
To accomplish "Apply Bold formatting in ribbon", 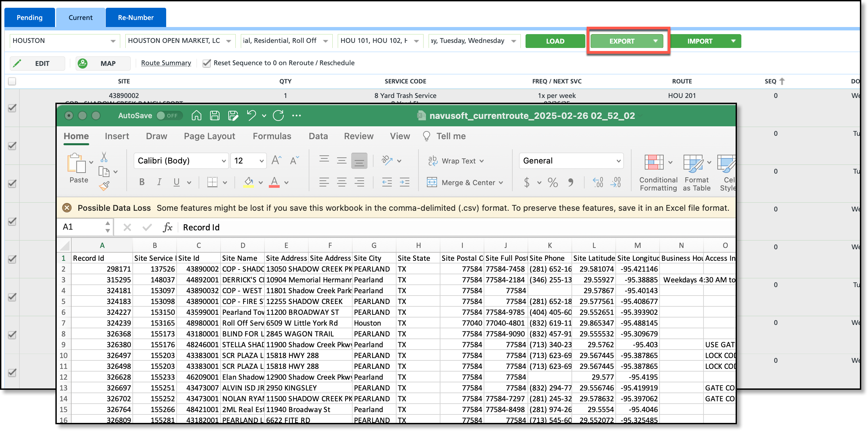I will coord(142,182).
